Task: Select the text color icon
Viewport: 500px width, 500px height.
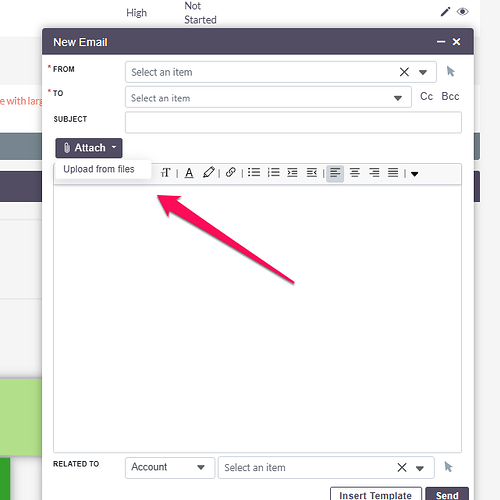Action: tap(189, 173)
